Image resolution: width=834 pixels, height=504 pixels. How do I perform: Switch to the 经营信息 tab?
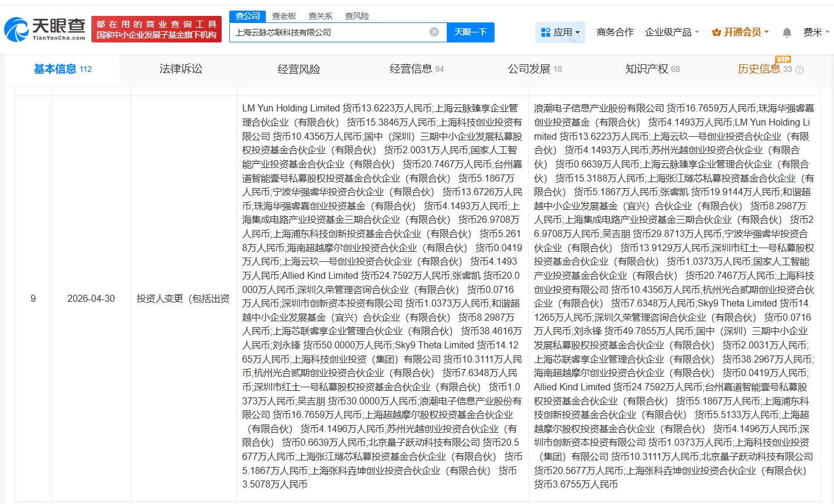pos(417,70)
